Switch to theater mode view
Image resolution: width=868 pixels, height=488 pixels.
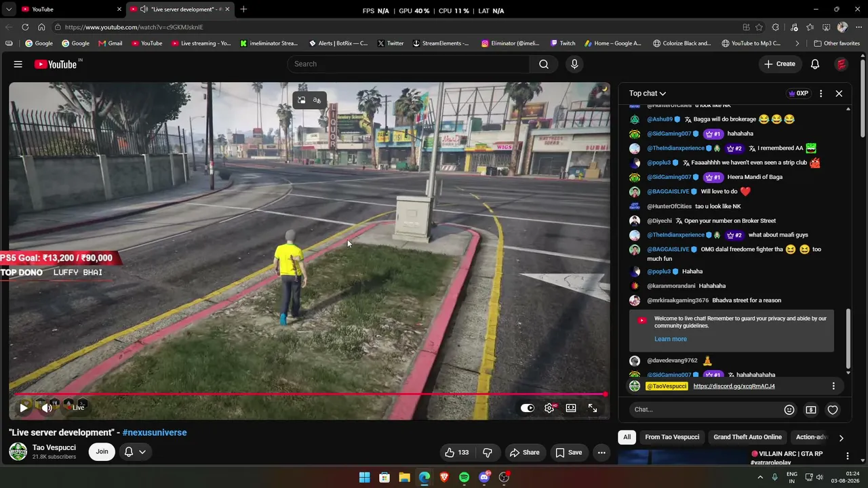(571, 408)
